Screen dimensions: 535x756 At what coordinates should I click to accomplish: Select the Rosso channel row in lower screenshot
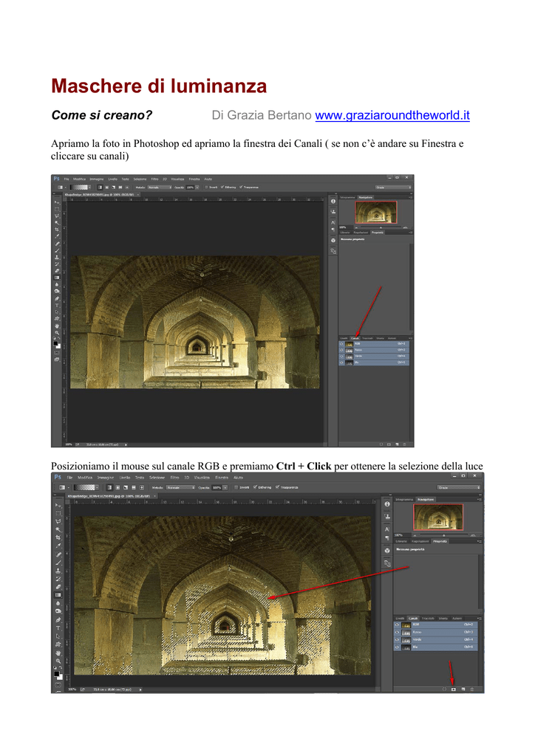(x=436, y=632)
